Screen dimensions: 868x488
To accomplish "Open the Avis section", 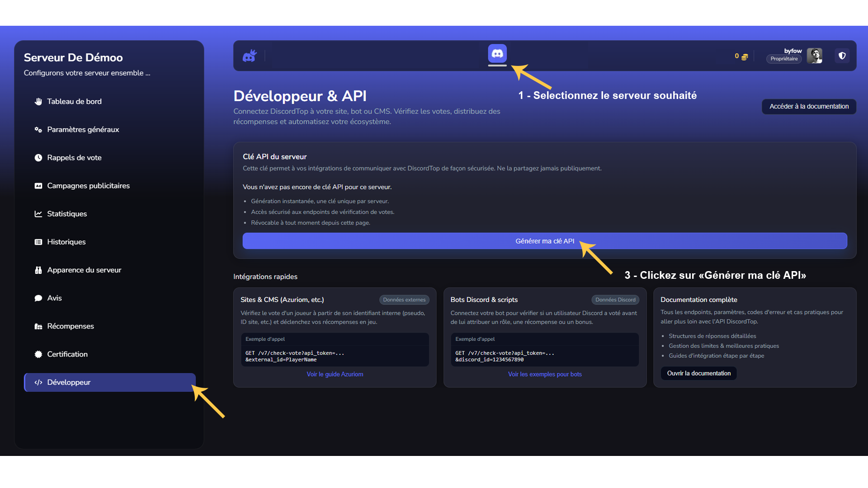I will [54, 298].
